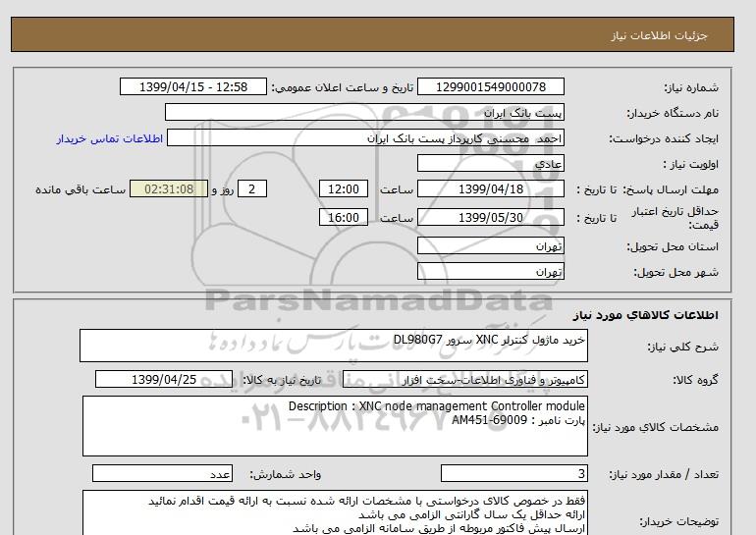Click the buyer notes text area
Screen dimensions: 756x535
335,512
